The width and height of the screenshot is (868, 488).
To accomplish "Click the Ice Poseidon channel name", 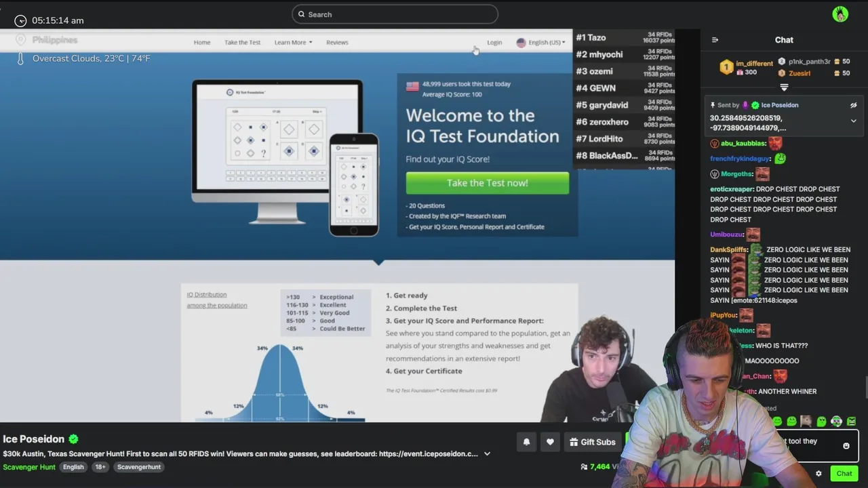I will point(34,439).
